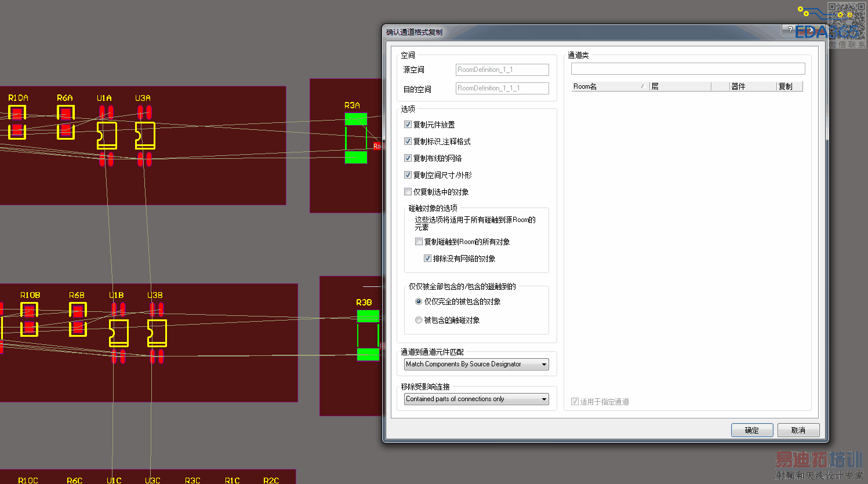Click the R10C designator label
Image resolution: width=868 pixels, height=484 pixels.
coord(28,481)
